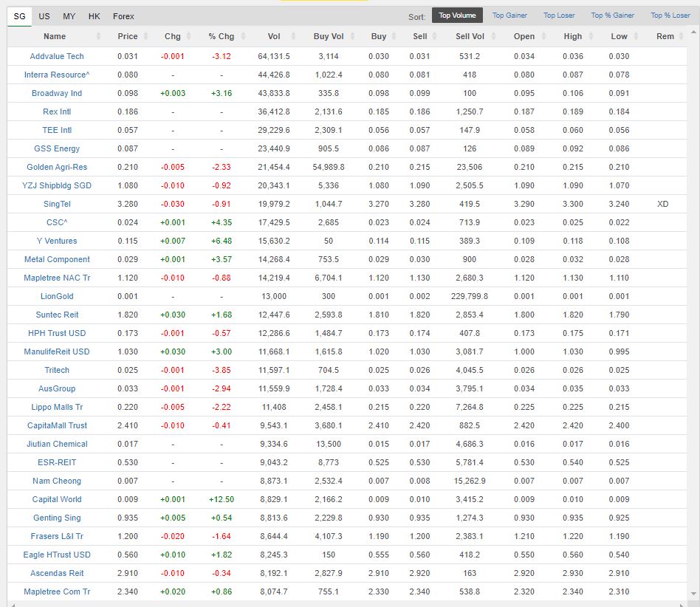Sort table by High column arrows

[590, 37]
